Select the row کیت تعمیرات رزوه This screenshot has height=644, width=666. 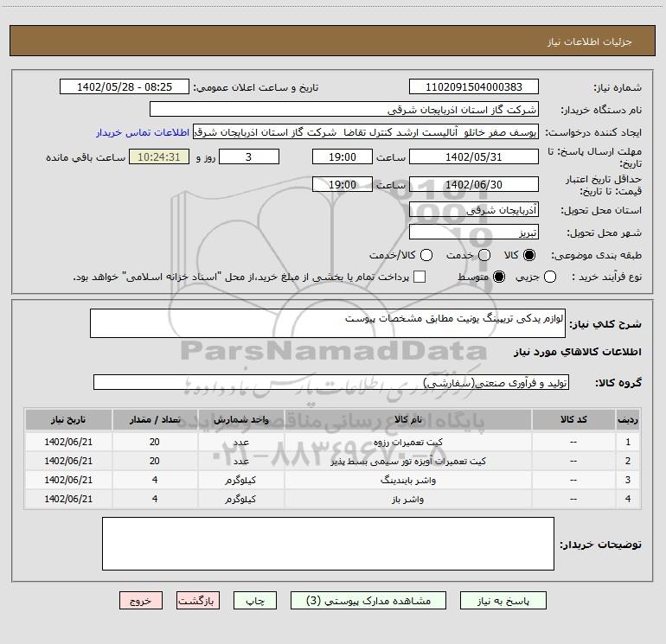333,442
